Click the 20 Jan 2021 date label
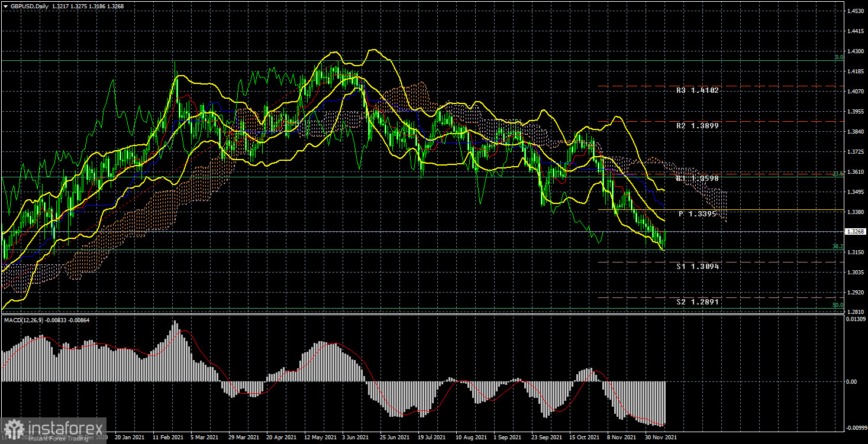The image size is (868, 444). (x=129, y=438)
